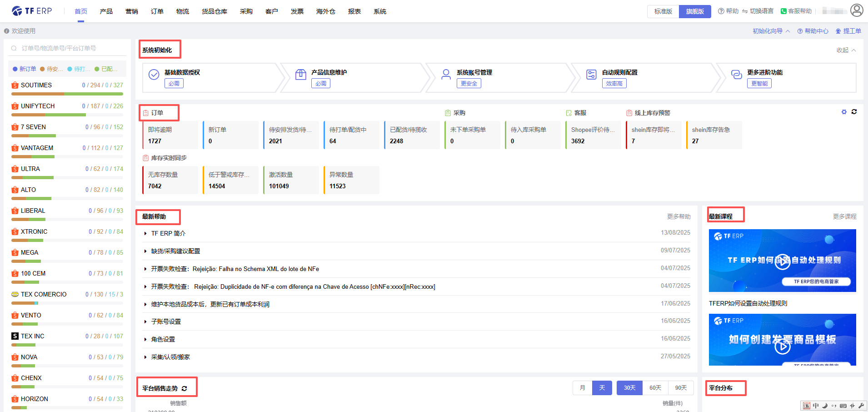The image size is (868, 412).
Task: Open the user account avatar icon
Action: [856, 10]
